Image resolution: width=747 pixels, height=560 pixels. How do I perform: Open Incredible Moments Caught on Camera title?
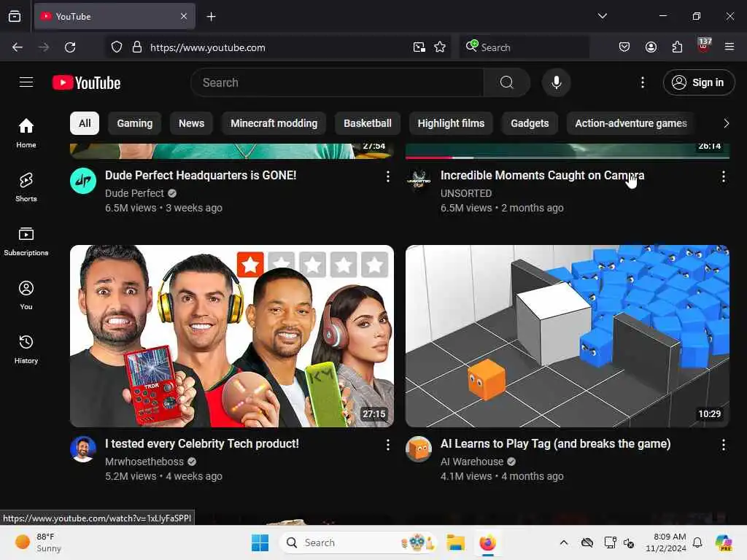point(542,175)
